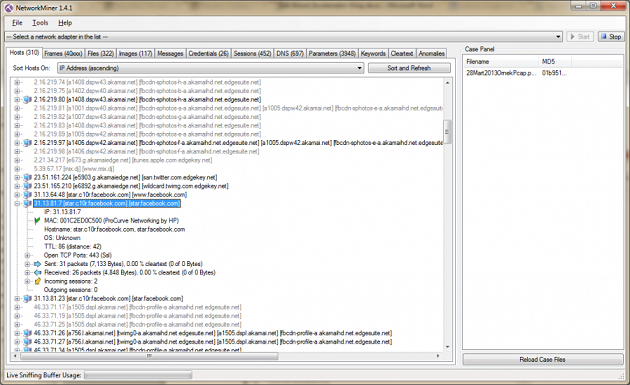
Task: Click the TTL: 86 line
Action: (x=72, y=247)
